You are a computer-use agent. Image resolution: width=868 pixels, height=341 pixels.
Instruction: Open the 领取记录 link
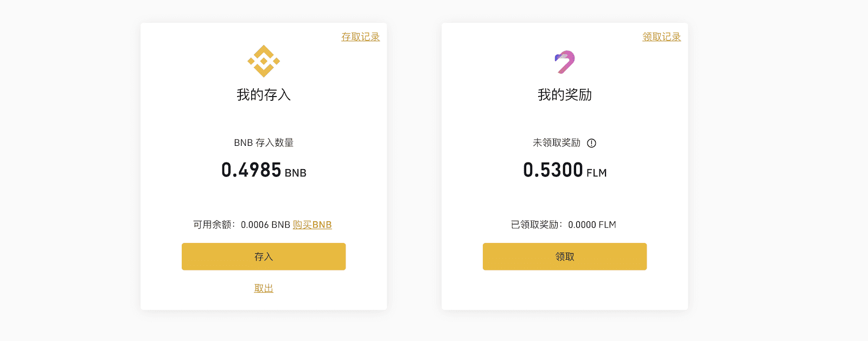click(x=661, y=37)
